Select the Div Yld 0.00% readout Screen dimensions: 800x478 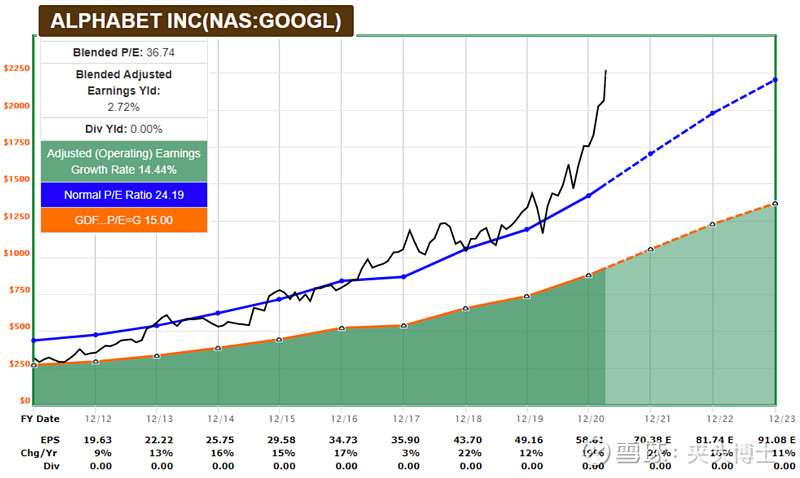point(123,129)
